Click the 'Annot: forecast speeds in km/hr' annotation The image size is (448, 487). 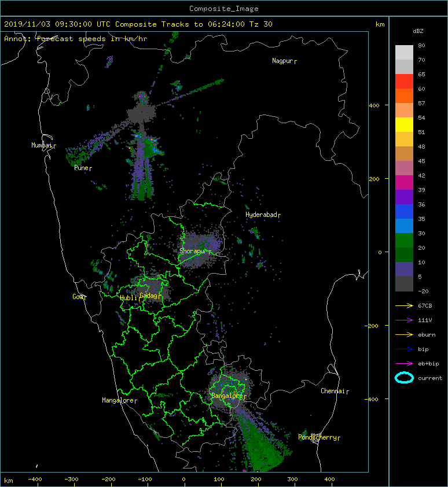(76, 39)
